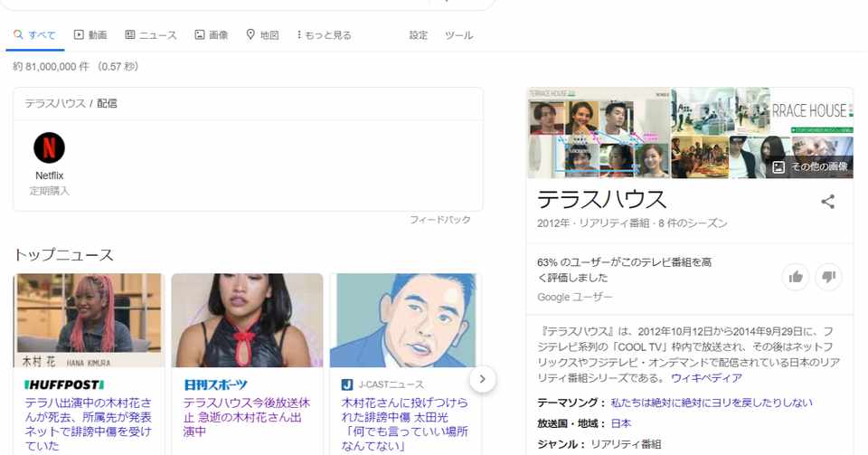Click the share icon beside テラスハウス title

[x=827, y=202]
